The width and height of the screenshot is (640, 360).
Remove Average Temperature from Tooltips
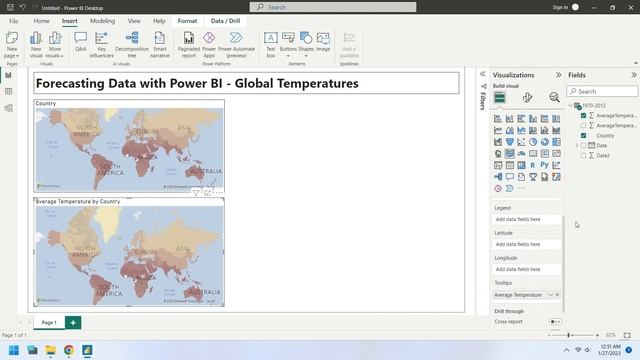pyautogui.click(x=557, y=295)
